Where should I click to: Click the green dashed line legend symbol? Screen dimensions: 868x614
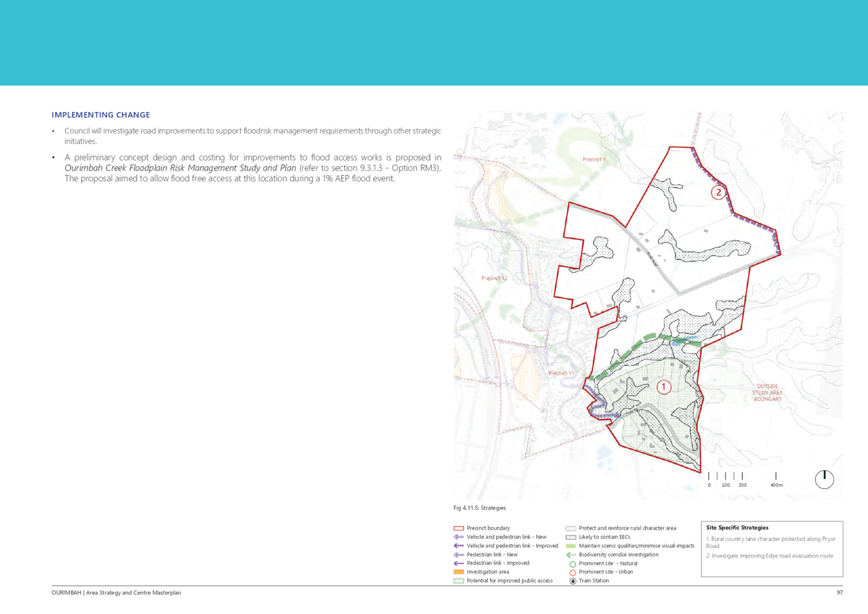[x=458, y=582]
